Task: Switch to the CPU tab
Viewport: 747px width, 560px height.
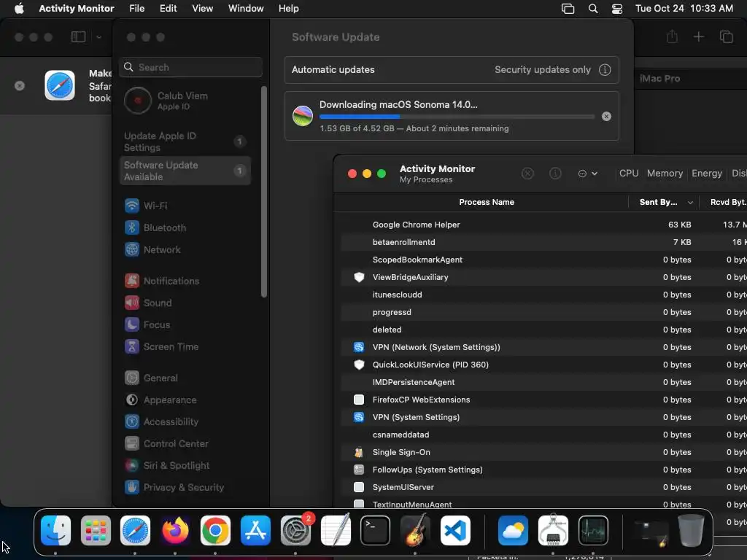Action: coord(629,174)
